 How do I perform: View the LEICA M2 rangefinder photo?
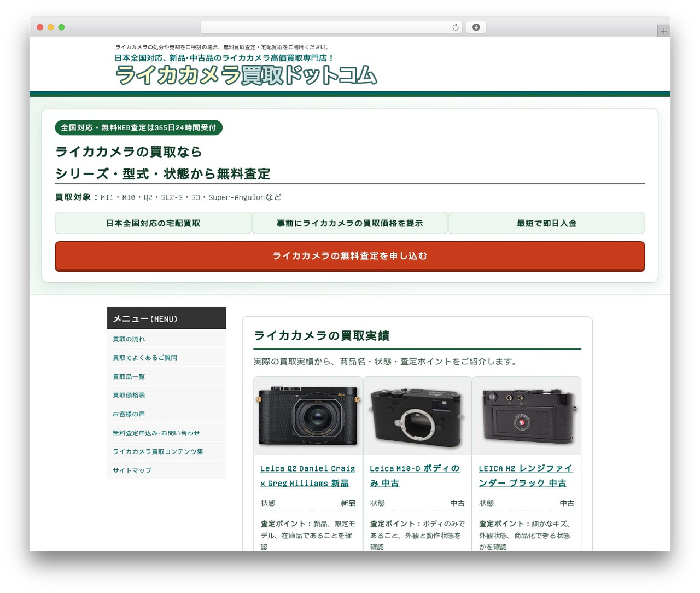(x=527, y=416)
